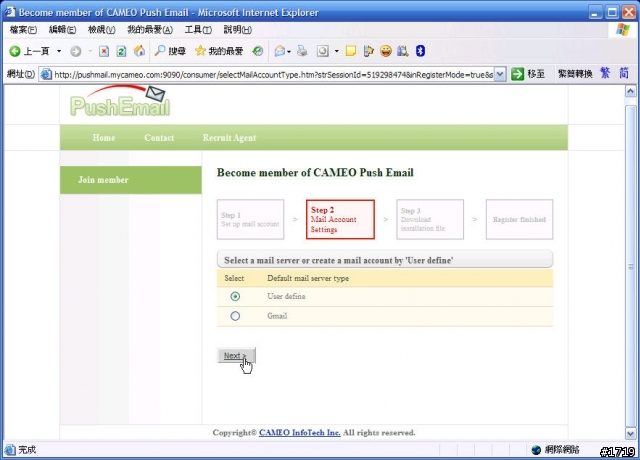This screenshot has height=460, width=640.
Task: Convert to Traditional Chinese with 繁 icon
Action: tap(605, 73)
